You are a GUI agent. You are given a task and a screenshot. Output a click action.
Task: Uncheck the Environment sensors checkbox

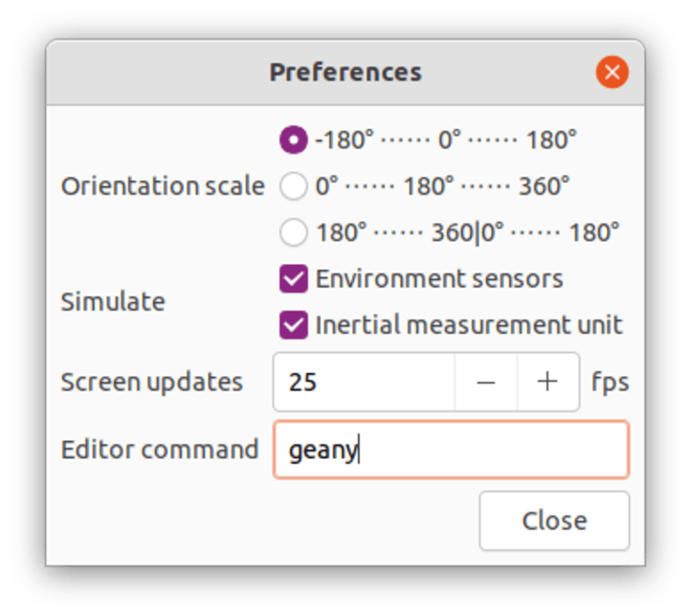tap(293, 278)
